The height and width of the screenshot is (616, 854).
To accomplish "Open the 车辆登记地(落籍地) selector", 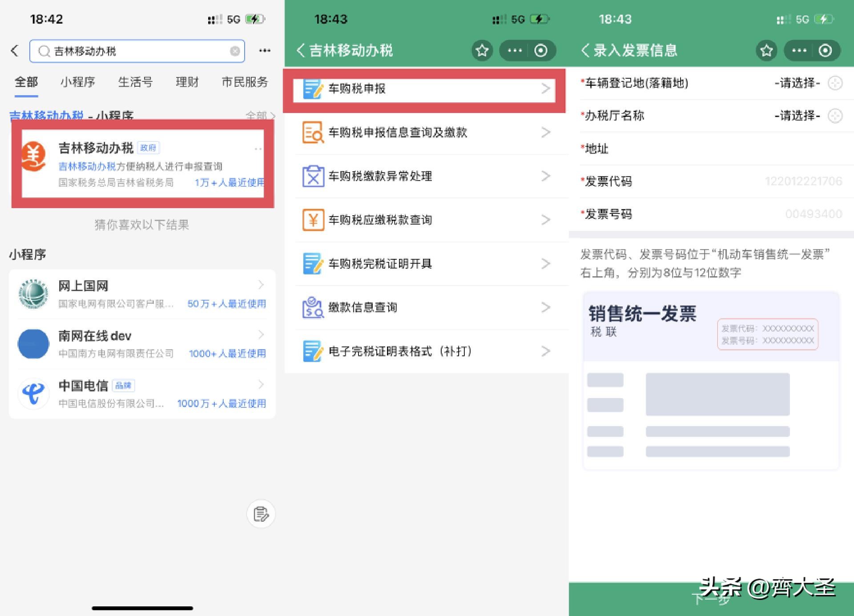I will click(798, 83).
